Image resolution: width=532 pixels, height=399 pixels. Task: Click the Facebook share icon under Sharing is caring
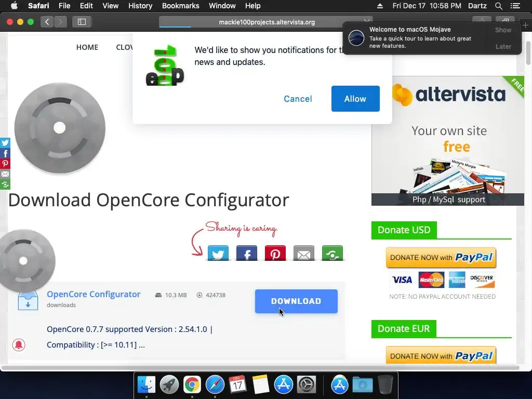point(246,253)
